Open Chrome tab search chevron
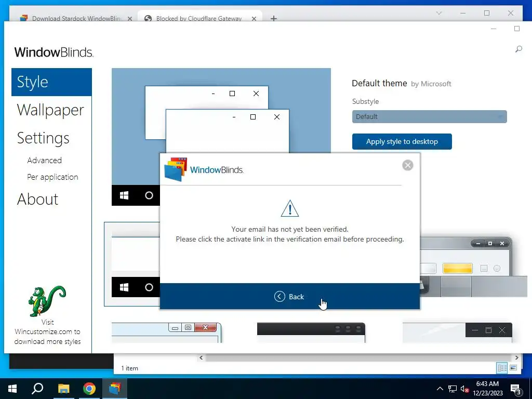Screen dimensions: 532x399 tap(438, 13)
